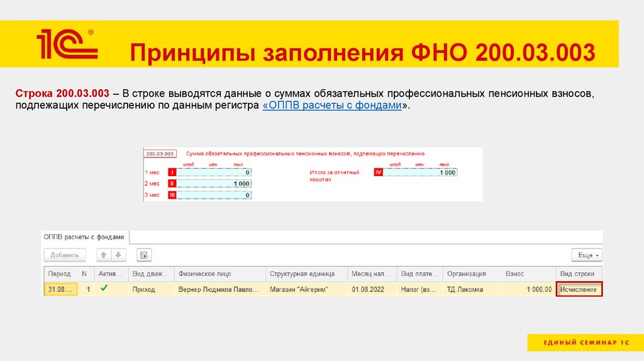The image size is (644, 361).
Task: Click the Добавить button
Action: click(64, 255)
